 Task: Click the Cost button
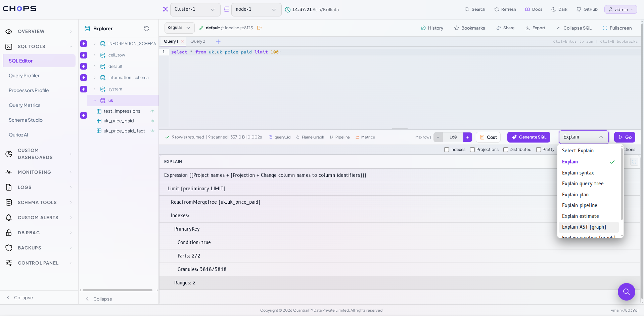[488, 137]
